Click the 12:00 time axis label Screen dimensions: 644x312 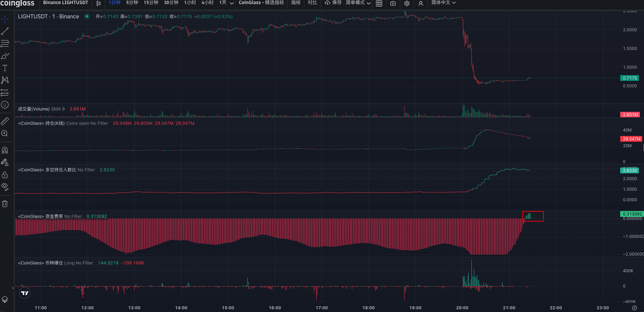tap(88, 308)
